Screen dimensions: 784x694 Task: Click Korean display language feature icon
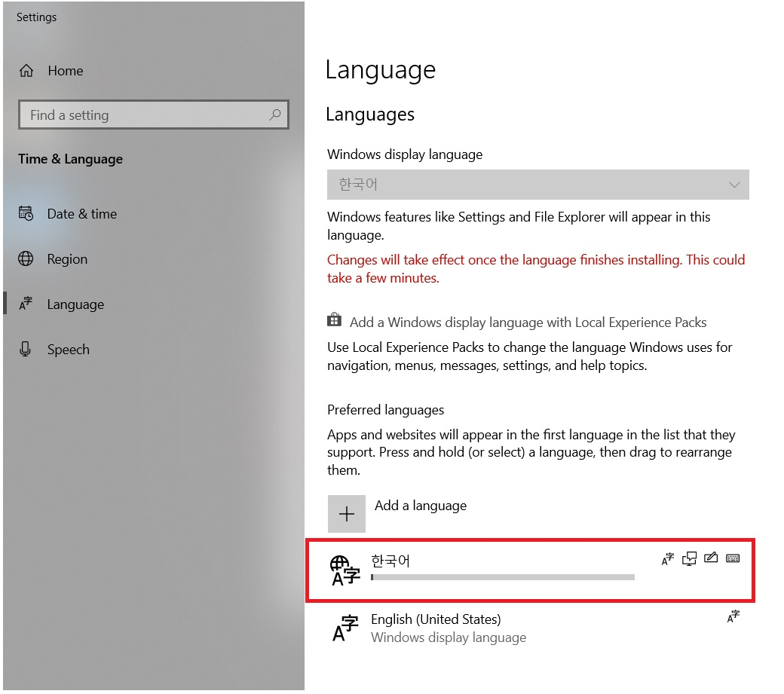tap(668, 559)
